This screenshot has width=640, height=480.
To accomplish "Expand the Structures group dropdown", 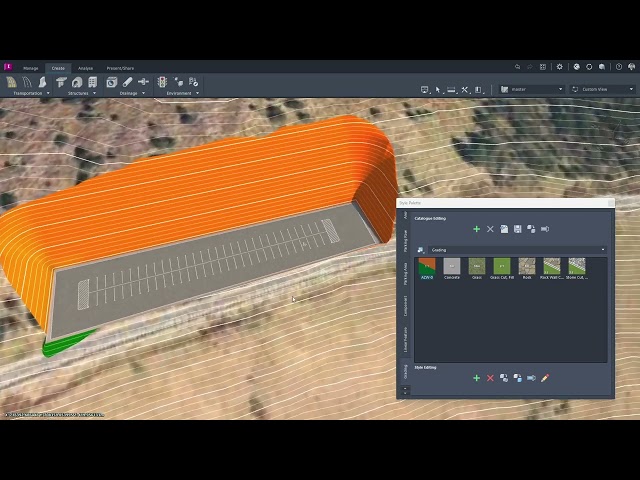I will 94,93.
